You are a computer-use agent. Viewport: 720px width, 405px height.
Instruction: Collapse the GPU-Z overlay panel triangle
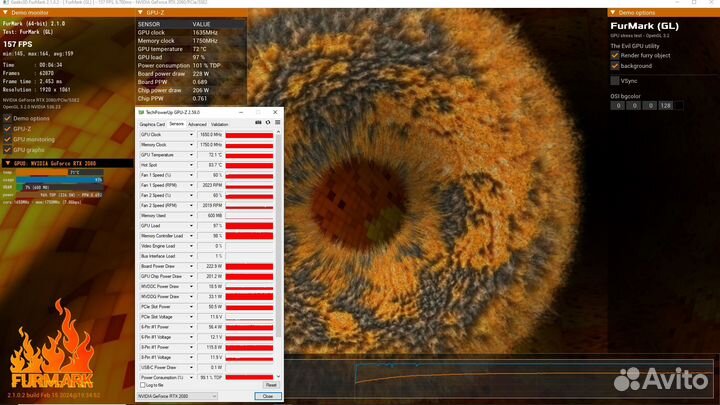click(x=140, y=12)
